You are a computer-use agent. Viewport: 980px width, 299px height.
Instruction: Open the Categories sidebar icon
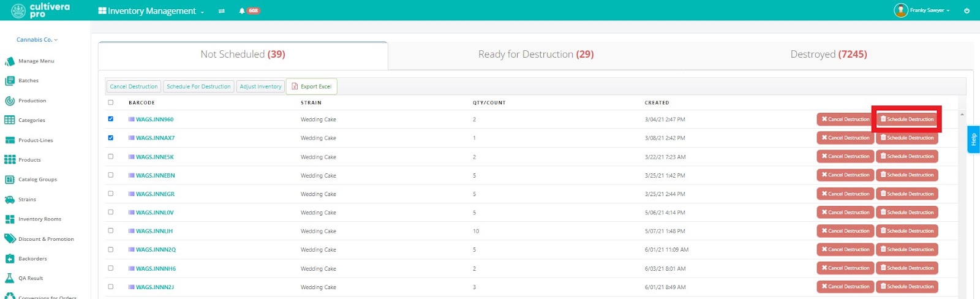tap(10, 120)
